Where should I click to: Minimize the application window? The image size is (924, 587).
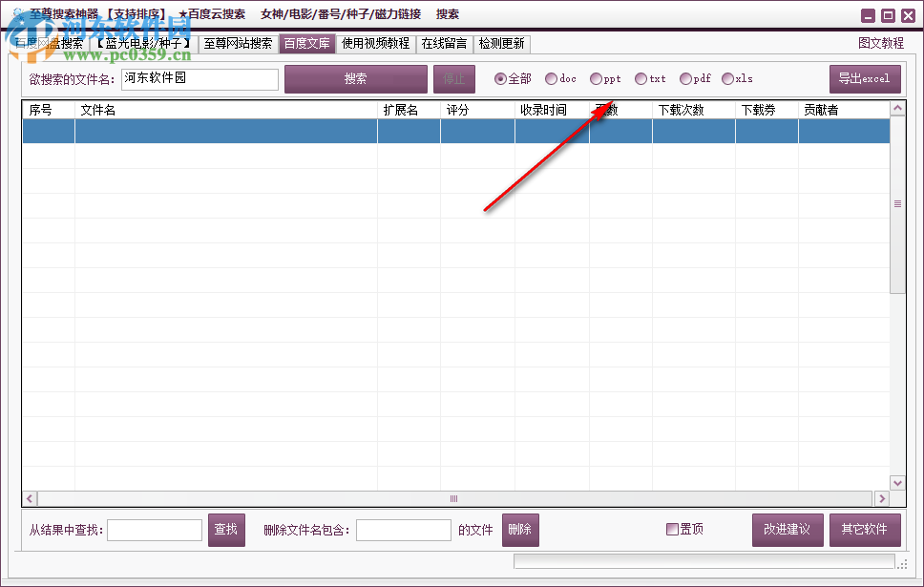[x=868, y=16]
